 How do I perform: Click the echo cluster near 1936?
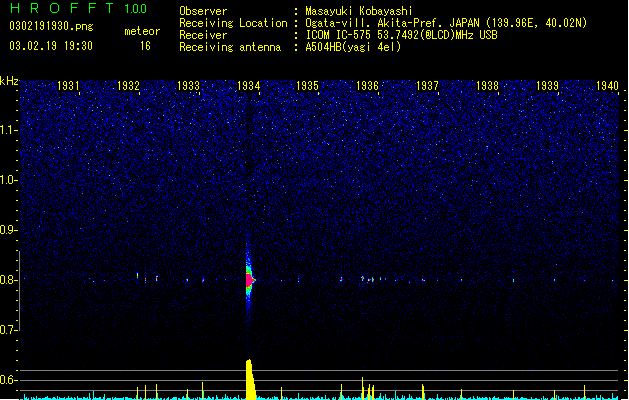pyautogui.click(x=368, y=279)
